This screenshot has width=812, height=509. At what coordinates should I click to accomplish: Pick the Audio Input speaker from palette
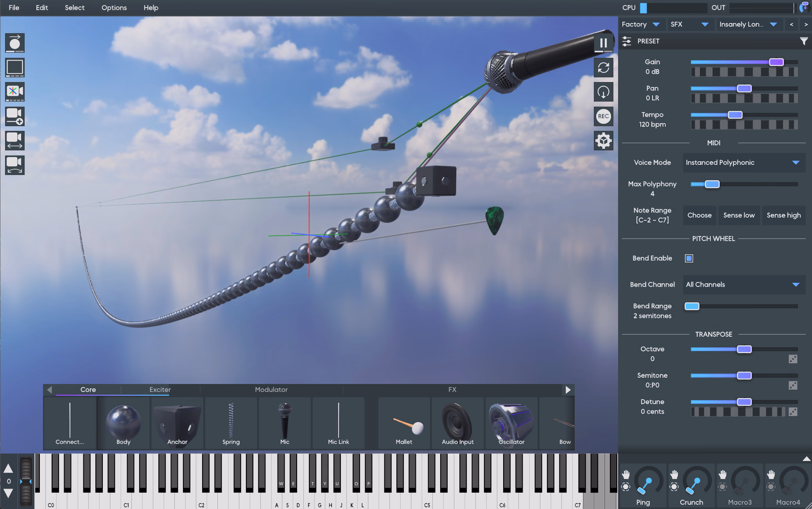pos(458,423)
